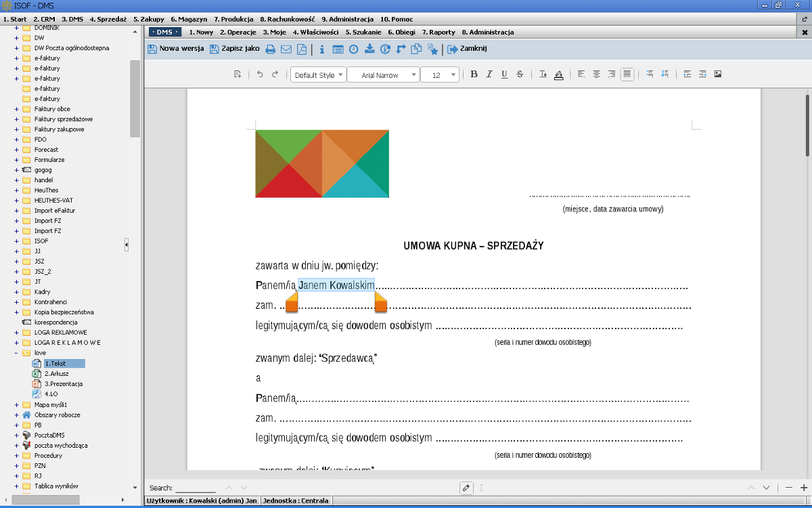Zoom in with the plus icon
This screenshot has width=812, height=508.
tap(804, 488)
